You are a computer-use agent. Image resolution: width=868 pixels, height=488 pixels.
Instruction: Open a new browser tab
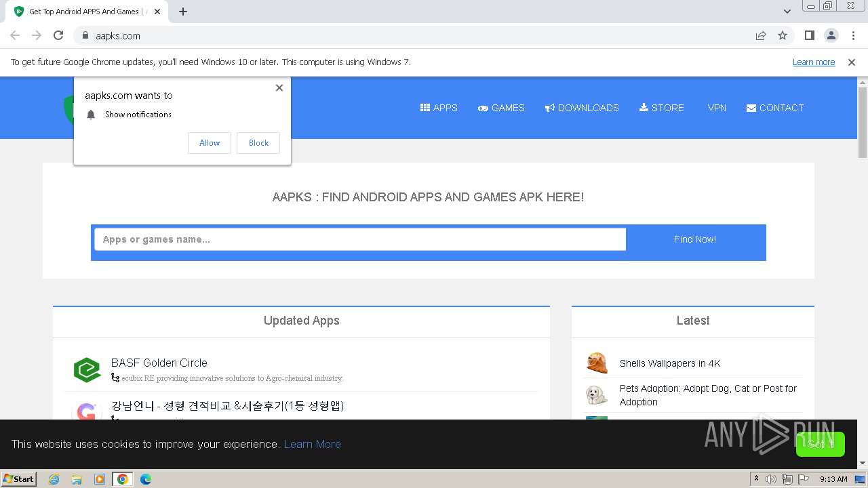coord(183,12)
